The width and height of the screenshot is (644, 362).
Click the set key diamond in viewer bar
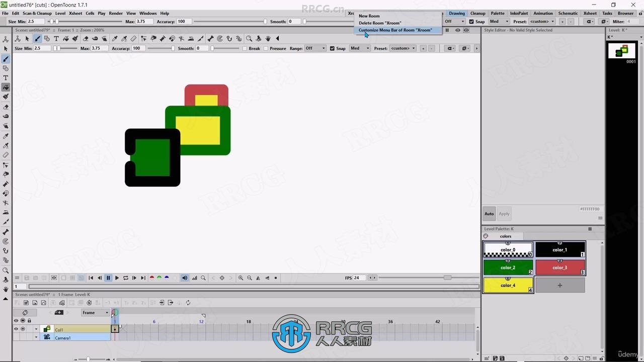pyautogui.click(x=222, y=278)
